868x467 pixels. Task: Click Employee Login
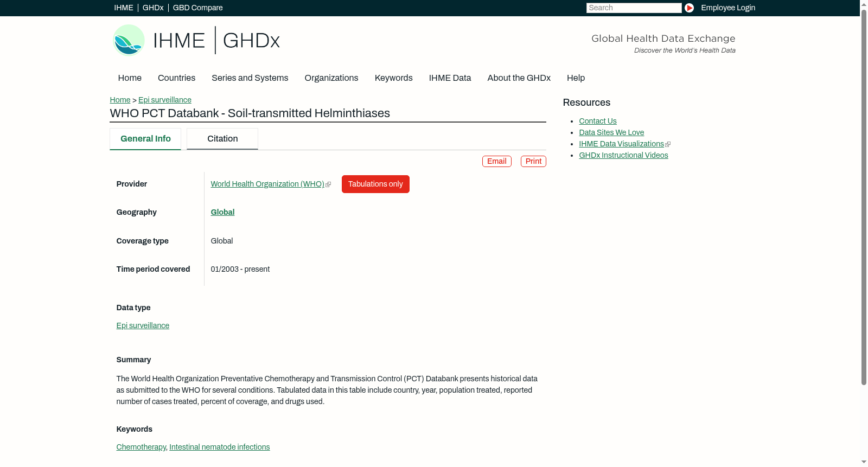pos(728,8)
